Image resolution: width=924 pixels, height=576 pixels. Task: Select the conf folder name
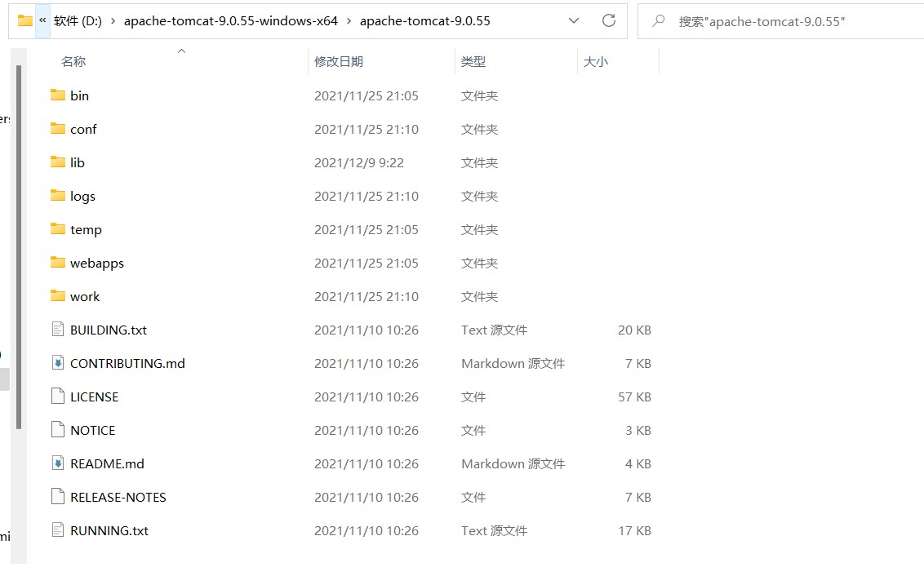pos(83,129)
